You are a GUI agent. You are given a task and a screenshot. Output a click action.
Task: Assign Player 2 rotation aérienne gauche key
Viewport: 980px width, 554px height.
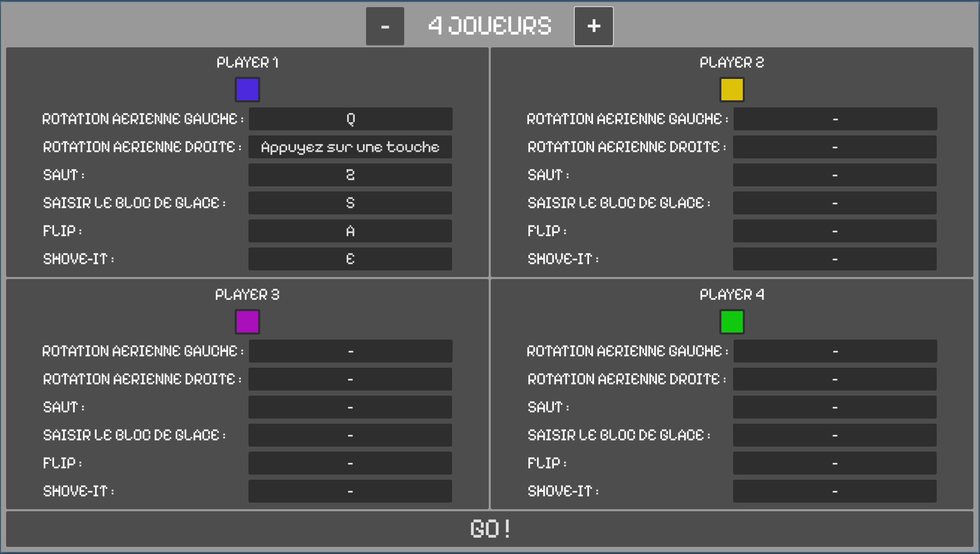tap(835, 119)
